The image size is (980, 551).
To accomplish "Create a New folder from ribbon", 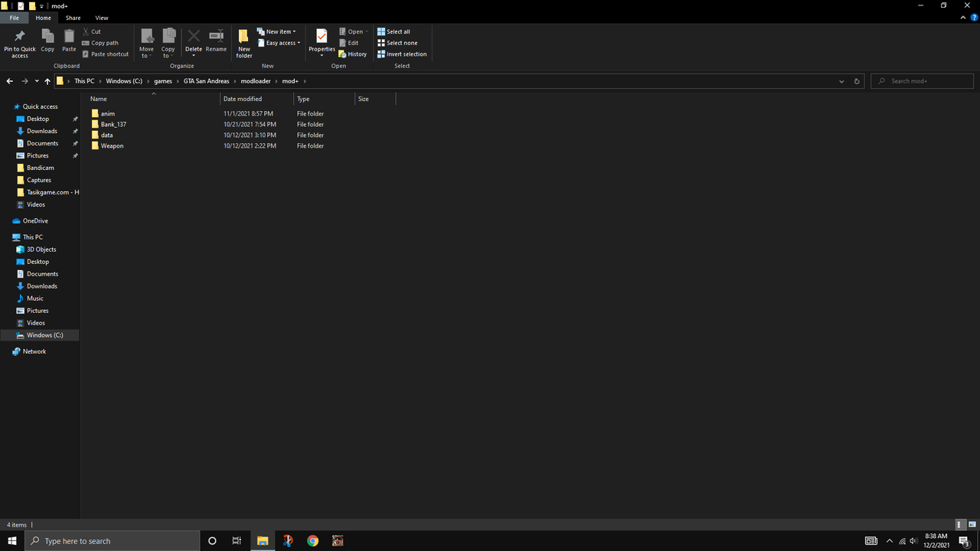I will (244, 44).
